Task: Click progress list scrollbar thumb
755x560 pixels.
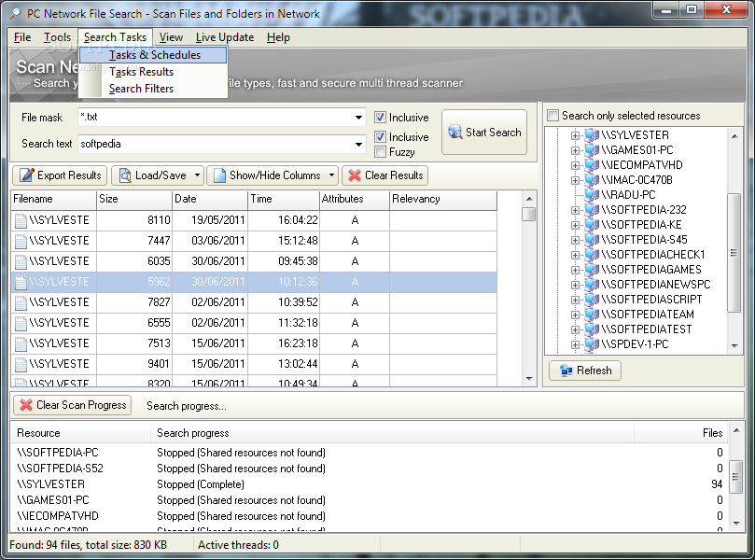Action: pyautogui.click(x=735, y=477)
